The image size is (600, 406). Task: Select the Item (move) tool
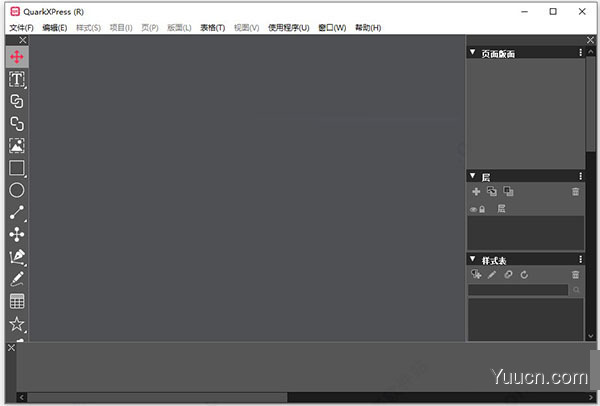[x=17, y=57]
